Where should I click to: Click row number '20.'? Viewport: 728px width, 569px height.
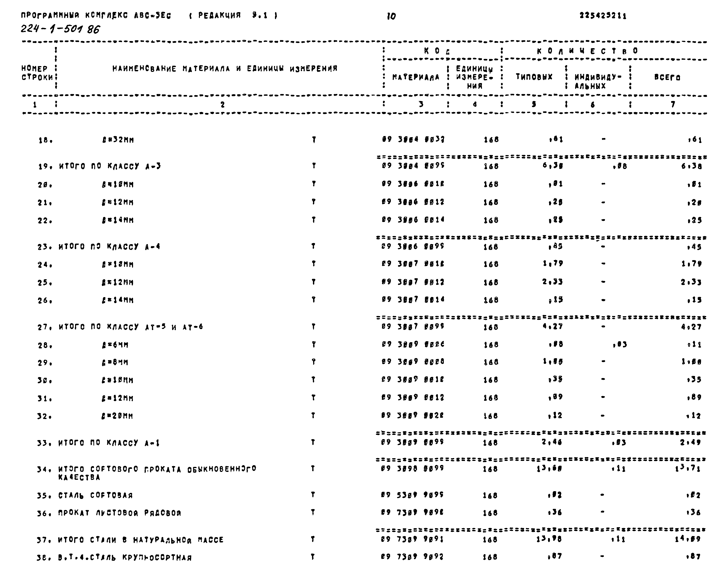[x=45, y=184]
